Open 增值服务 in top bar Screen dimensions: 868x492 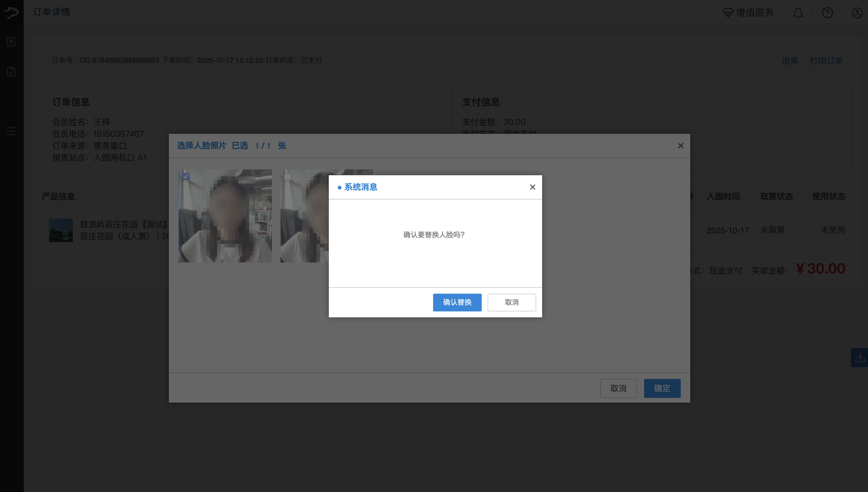pyautogui.click(x=748, y=13)
